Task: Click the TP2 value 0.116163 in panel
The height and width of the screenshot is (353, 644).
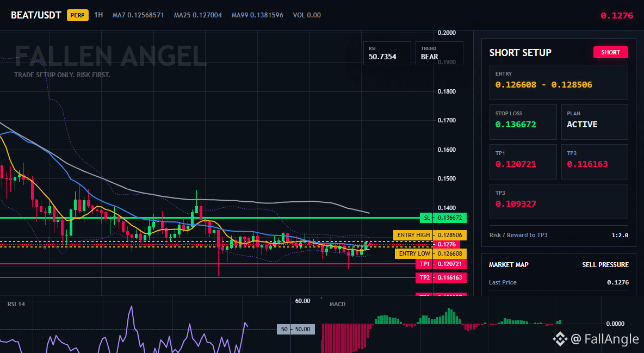Action: click(587, 164)
